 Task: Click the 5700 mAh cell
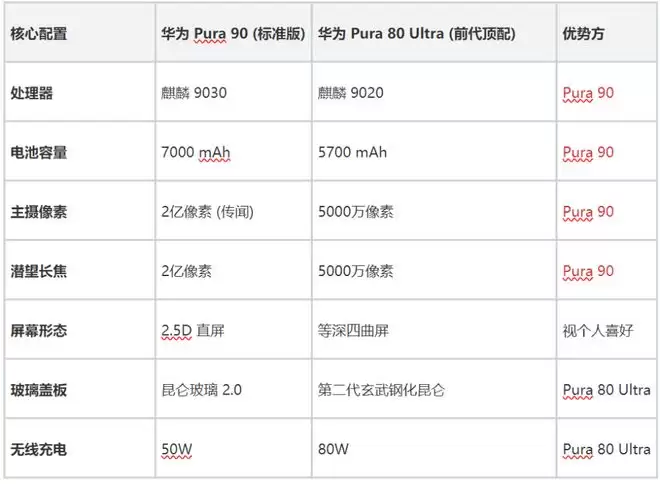click(352, 153)
